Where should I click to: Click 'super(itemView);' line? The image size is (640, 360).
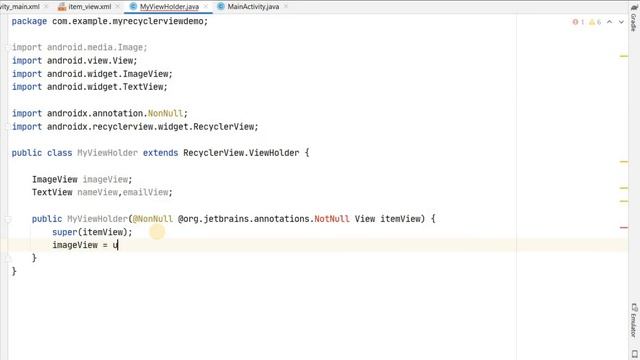92,232
